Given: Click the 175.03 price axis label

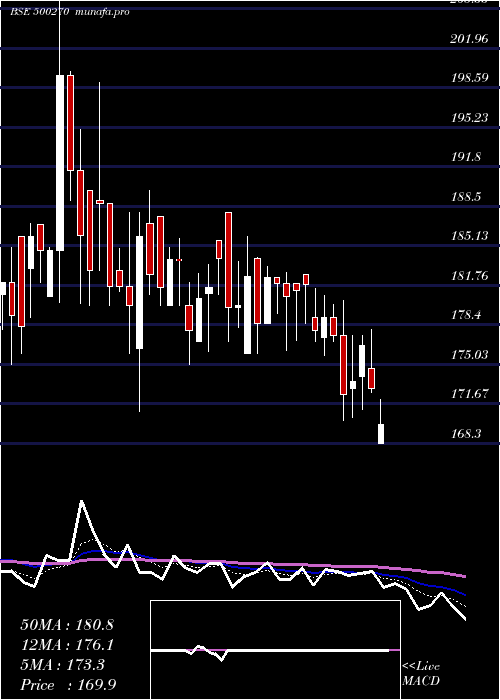Looking at the screenshot, I should click(x=469, y=355).
